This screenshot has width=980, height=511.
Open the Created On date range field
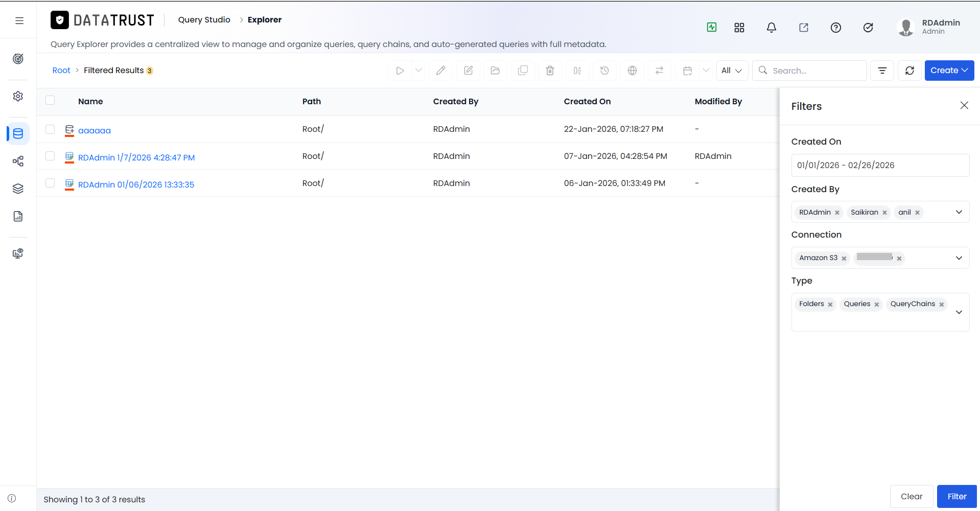coord(880,165)
